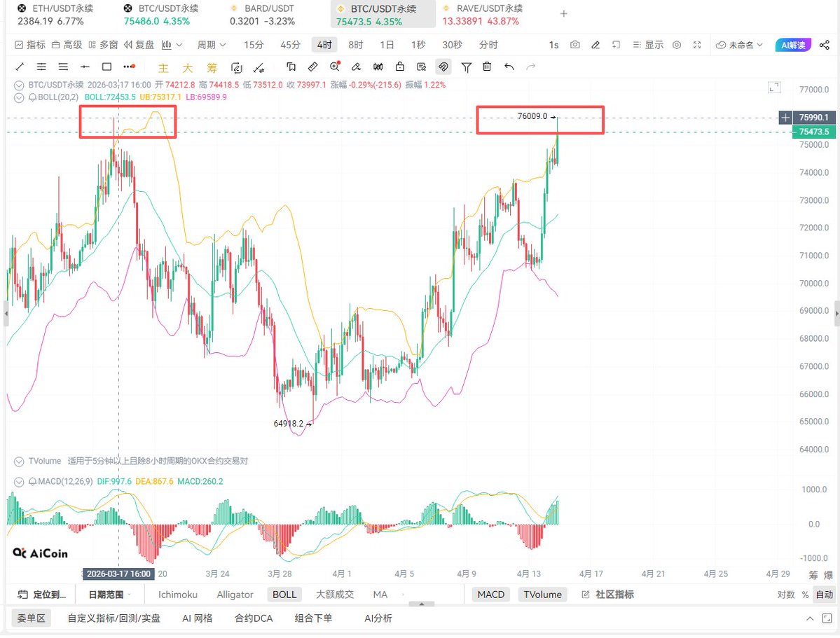Image resolution: width=840 pixels, height=638 pixels.
Task: Click the 大 indicator icon
Action: (x=188, y=68)
